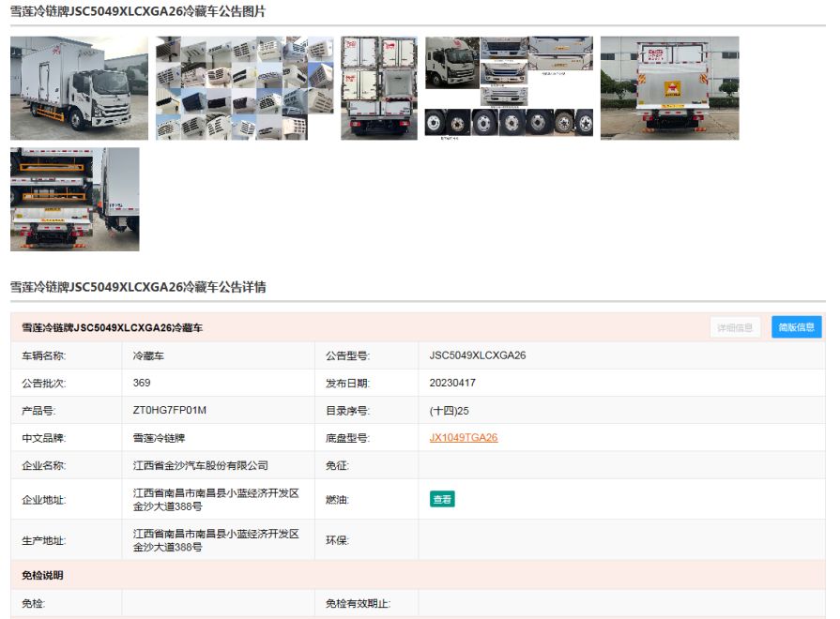Click the 公告详情 section heading

(x=138, y=287)
